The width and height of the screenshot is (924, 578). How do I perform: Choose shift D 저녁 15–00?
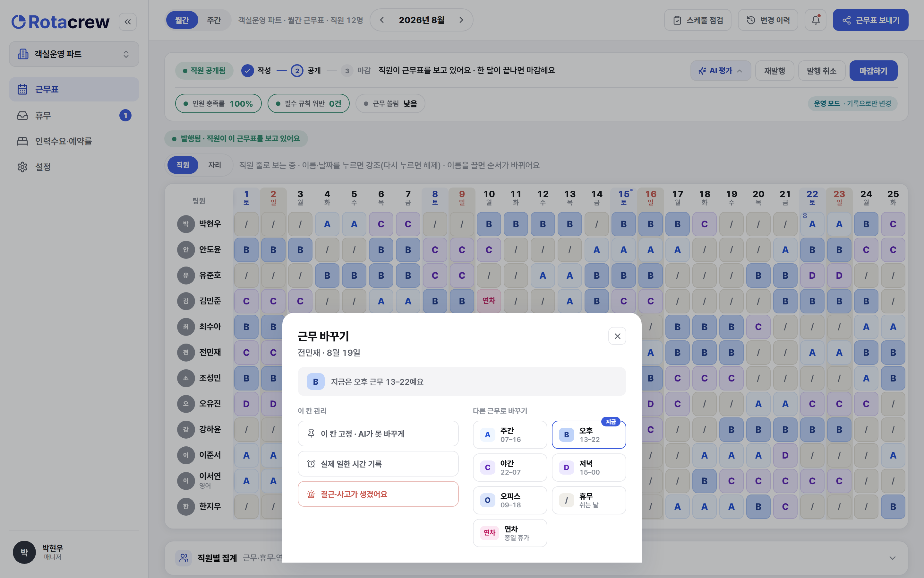[589, 468]
